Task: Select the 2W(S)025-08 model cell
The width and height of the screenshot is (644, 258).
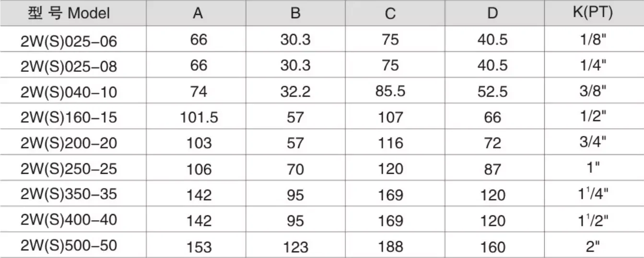Action: point(69,67)
